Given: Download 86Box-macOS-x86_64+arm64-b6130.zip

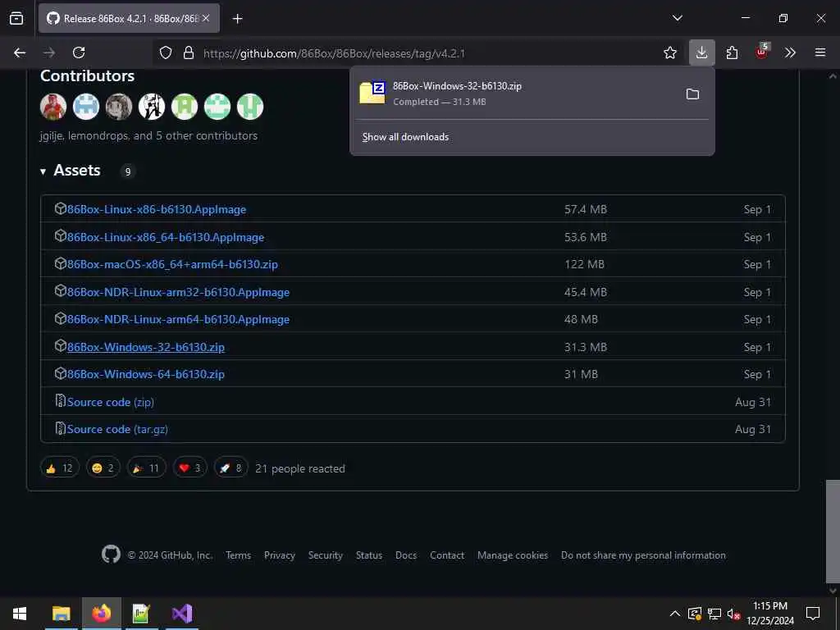Looking at the screenshot, I should tap(172, 265).
